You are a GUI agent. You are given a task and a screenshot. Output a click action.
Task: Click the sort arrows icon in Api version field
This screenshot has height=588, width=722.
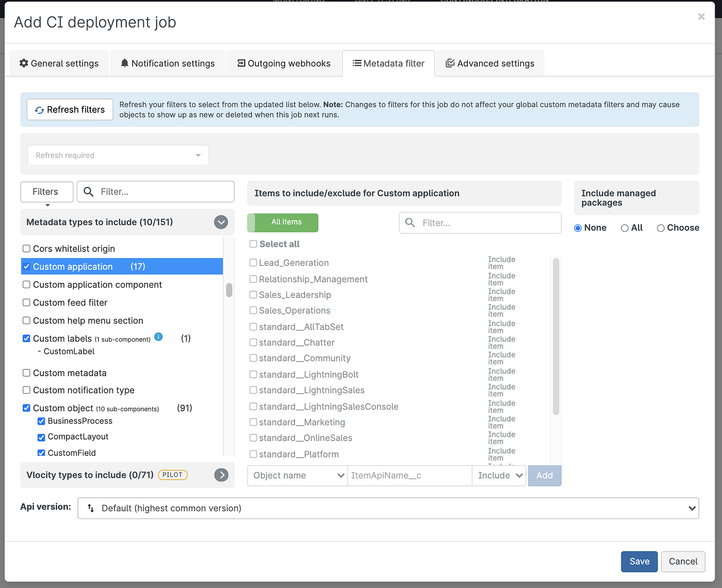point(90,508)
